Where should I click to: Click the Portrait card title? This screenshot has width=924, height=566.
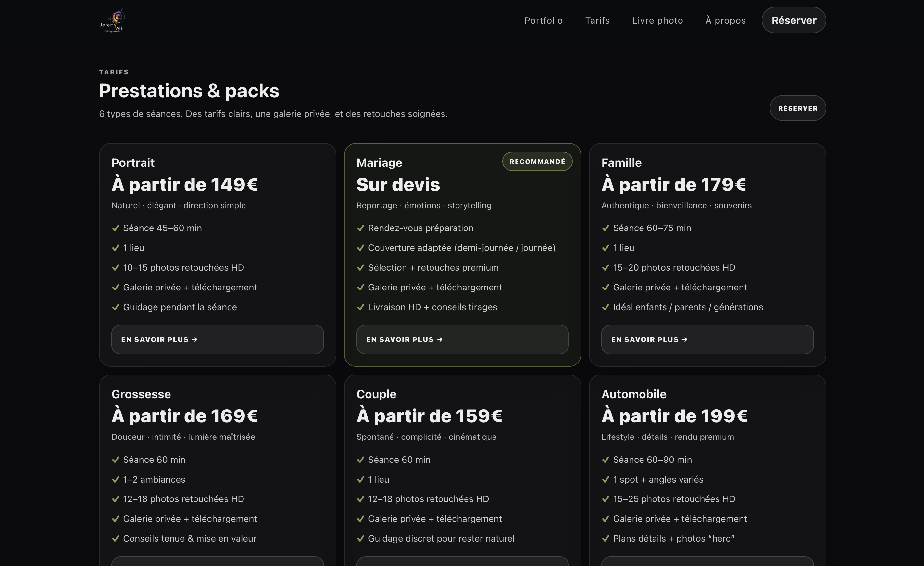tap(133, 163)
